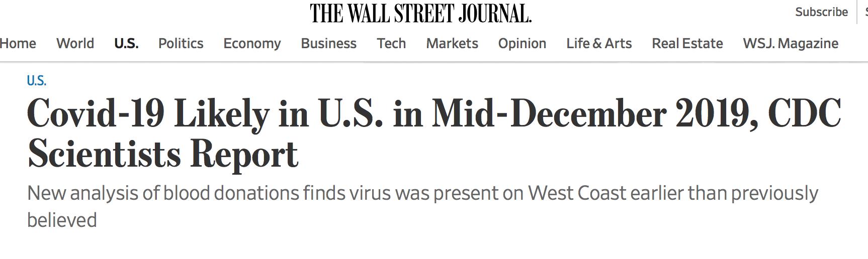Open the Markets section

[452, 44]
